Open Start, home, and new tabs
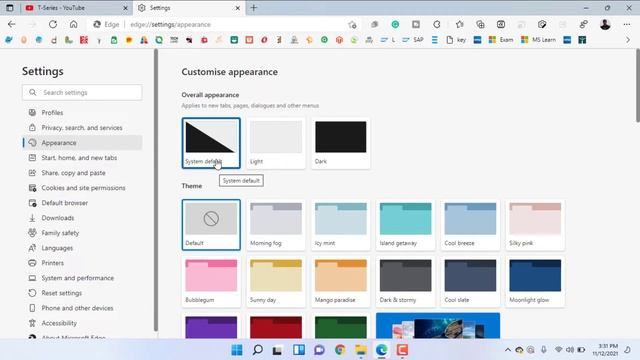640x360 pixels. pos(82,158)
